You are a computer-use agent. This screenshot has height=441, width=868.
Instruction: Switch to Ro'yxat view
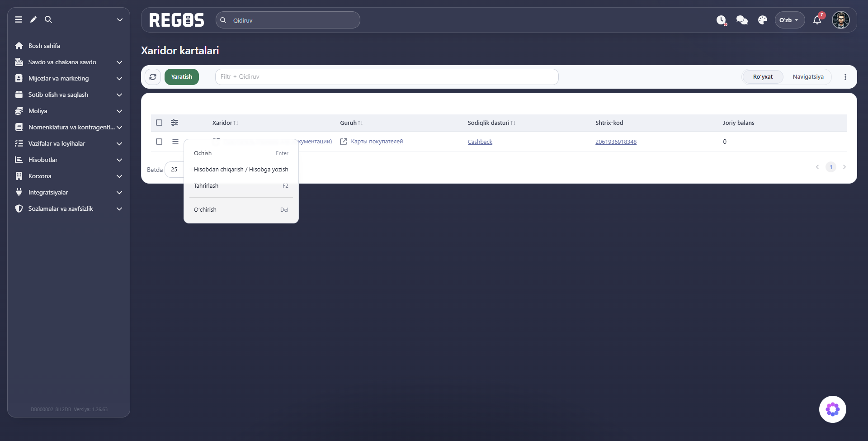point(763,77)
